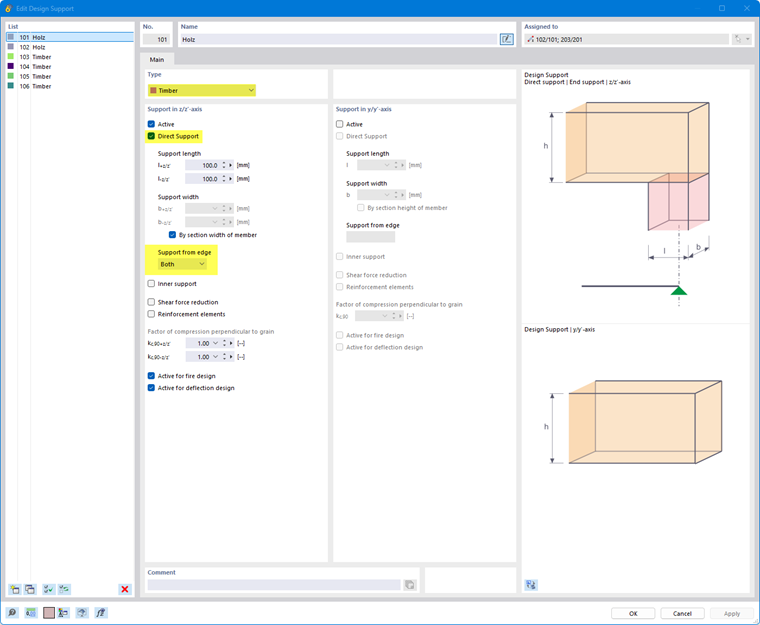Screen dimensions: 760x625
Task: Enable Inner support in z/z'-axis
Action: click(x=151, y=284)
